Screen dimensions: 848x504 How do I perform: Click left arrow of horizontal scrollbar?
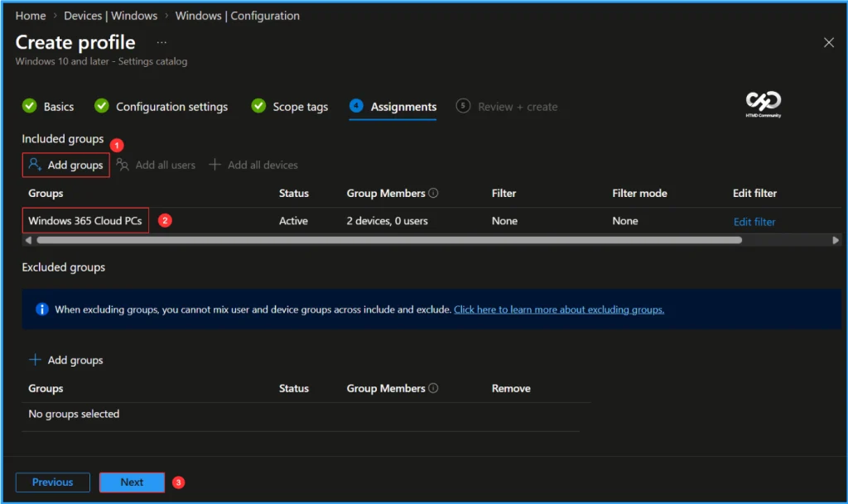coord(28,240)
